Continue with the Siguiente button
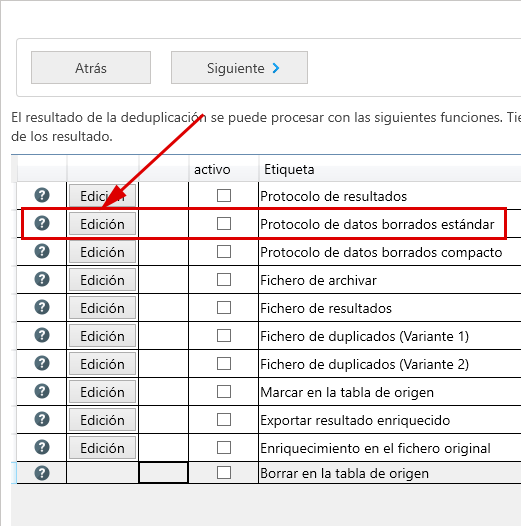The height and width of the screenshot is (526, 521). coord(239,67)
